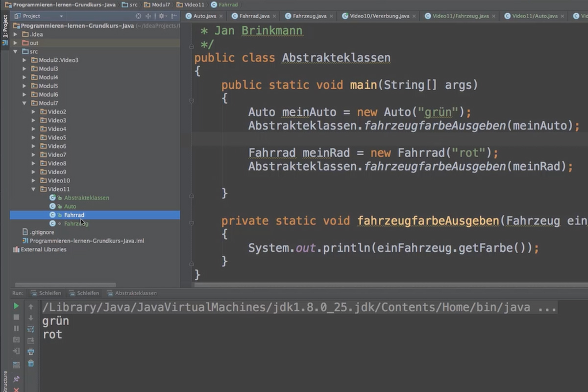Pin the run output with the pin icon
This screenshot has height=392, width=588.
pyautogui.click(x=16, y=378)
